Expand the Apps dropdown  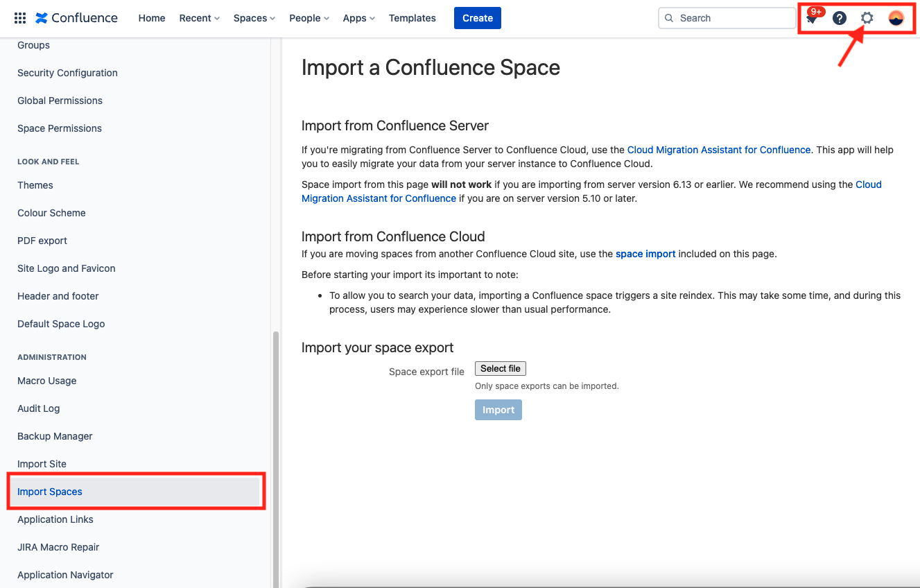tap(359, 18)
